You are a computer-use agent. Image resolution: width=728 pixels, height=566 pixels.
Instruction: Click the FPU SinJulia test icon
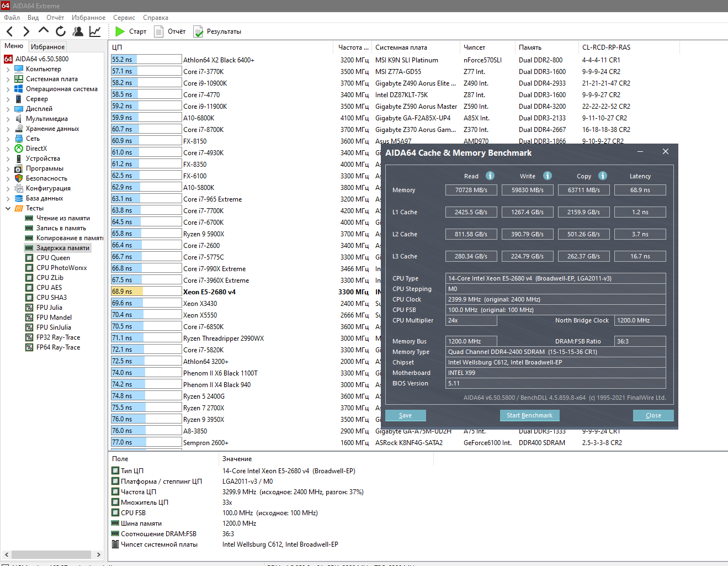(x=29, y=327)
